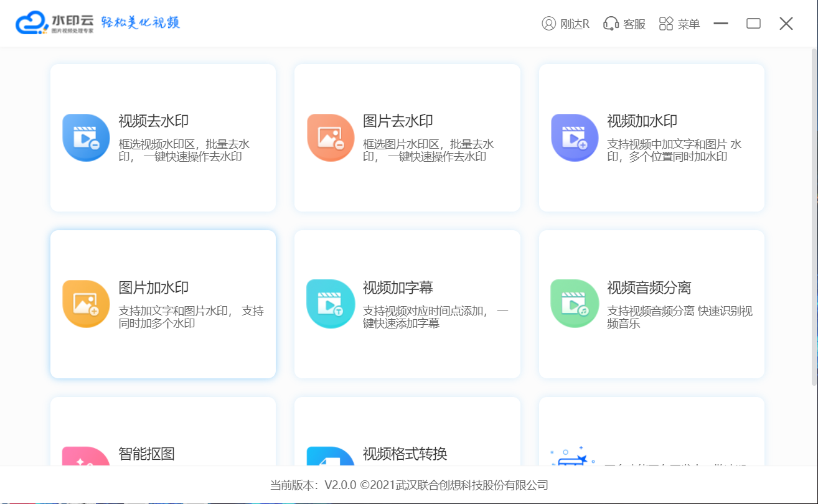The width and height of the screenshot is (818, 504).
Task: Open the 刚达R user account icon
Action: (x=548, y=24)
